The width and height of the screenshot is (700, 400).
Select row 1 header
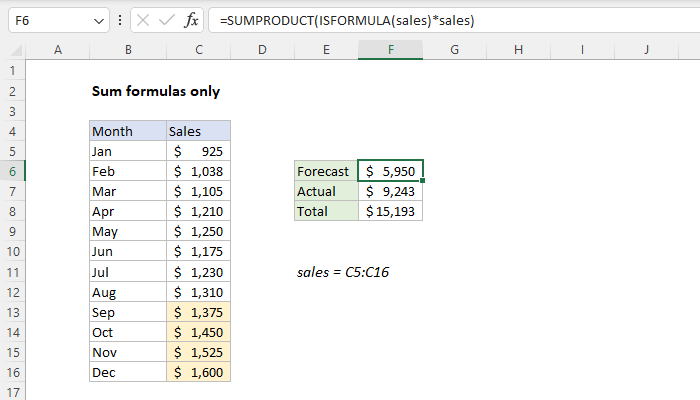12,71
